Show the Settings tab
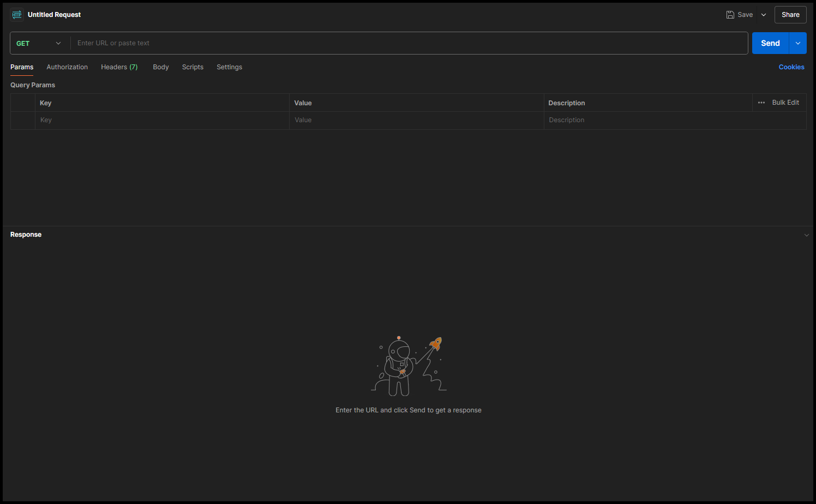 coord(229,67)
